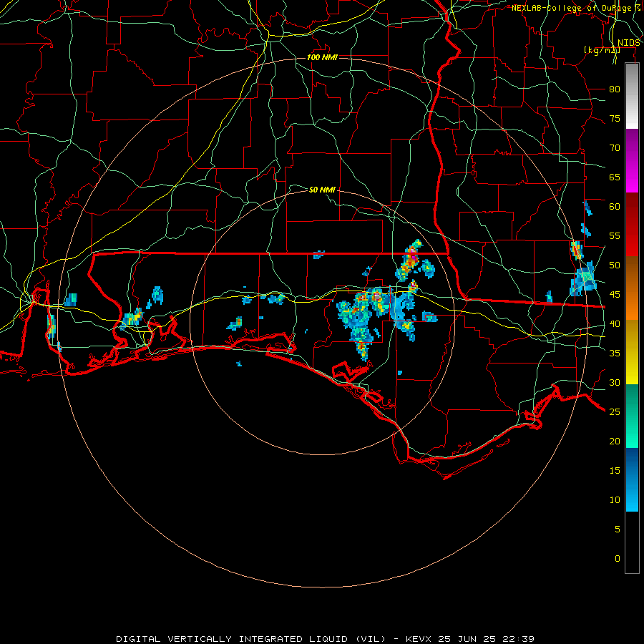This screenshot has width=644, height=644.
Task: Click the 25 value on the color scale
Action: [615, 412]
